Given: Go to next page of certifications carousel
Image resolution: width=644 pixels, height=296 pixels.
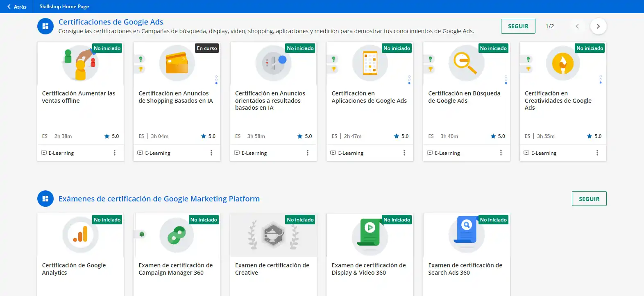Looking at the screenshot, I should tap(598, 26).
